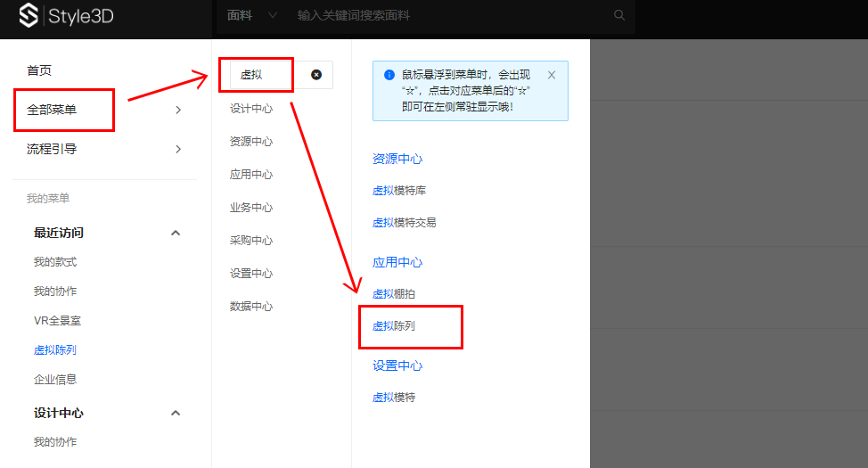Image resolution: width=868 pixels, height=468 pixels.
Task: Click the Style3D logo icon
Action: point(30,16)
